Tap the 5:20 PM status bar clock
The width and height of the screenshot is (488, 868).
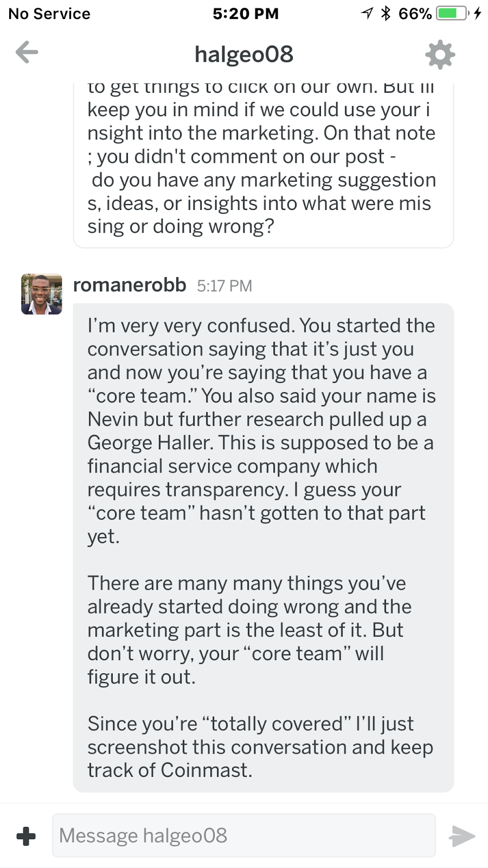(x=246, y=14)
